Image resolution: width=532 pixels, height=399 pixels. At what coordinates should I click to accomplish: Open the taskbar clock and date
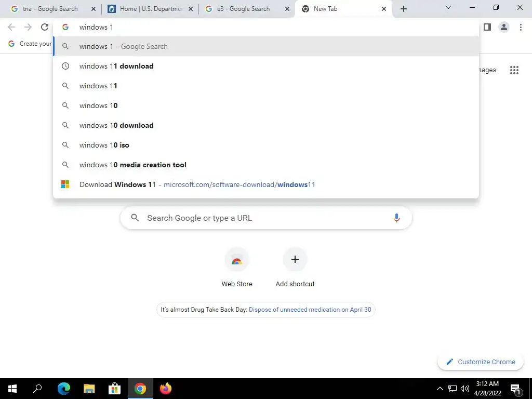click(x=487, y=389)
